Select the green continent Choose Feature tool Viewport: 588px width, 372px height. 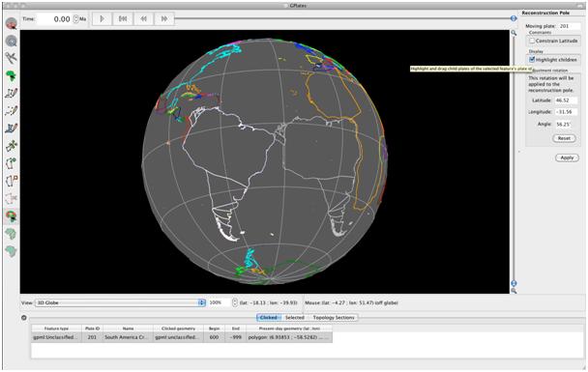click(12, 75)
